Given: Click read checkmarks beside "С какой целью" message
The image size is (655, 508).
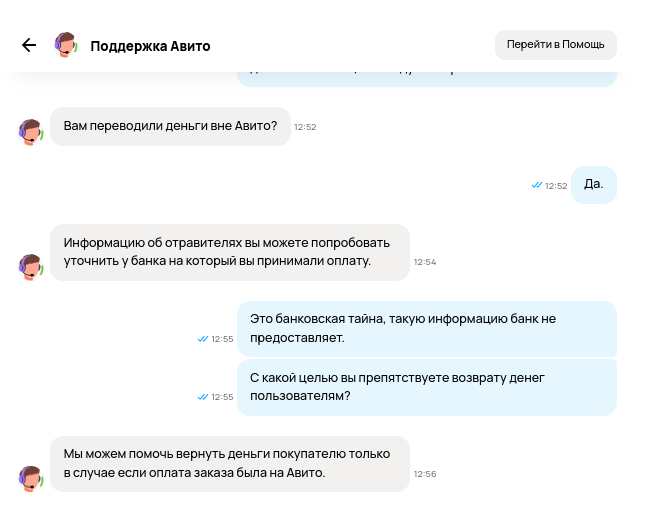Looking at the screenshot, I should [x=203, y=397].
